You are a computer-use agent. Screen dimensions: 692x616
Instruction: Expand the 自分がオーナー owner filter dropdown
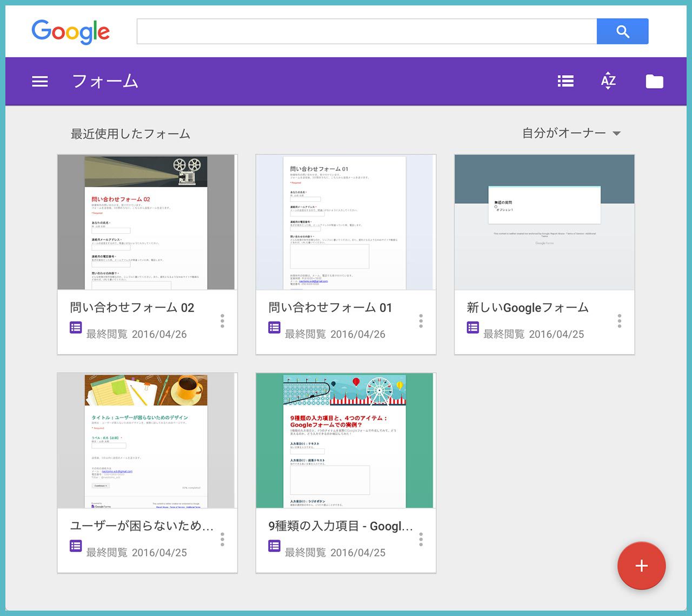[x=571, y=133]
